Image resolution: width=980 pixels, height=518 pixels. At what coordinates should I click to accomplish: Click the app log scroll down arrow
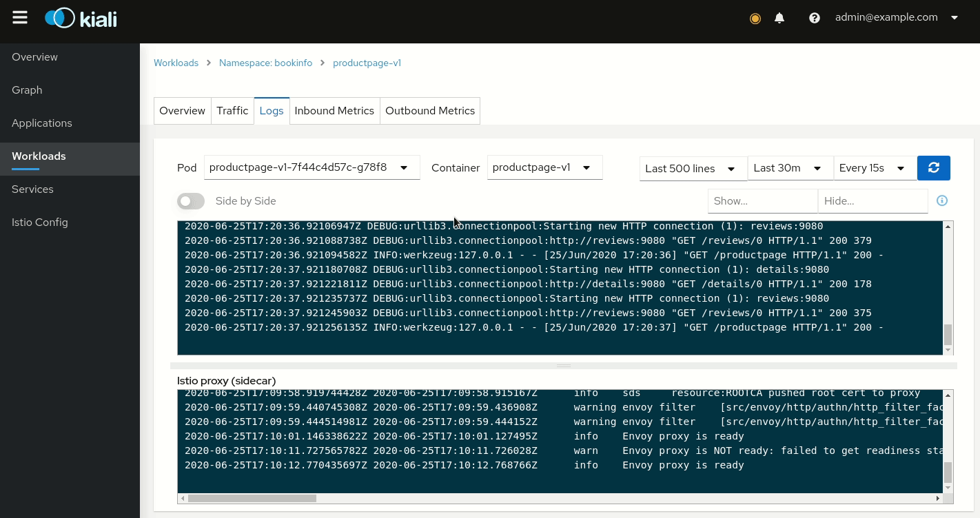[948, 350]
